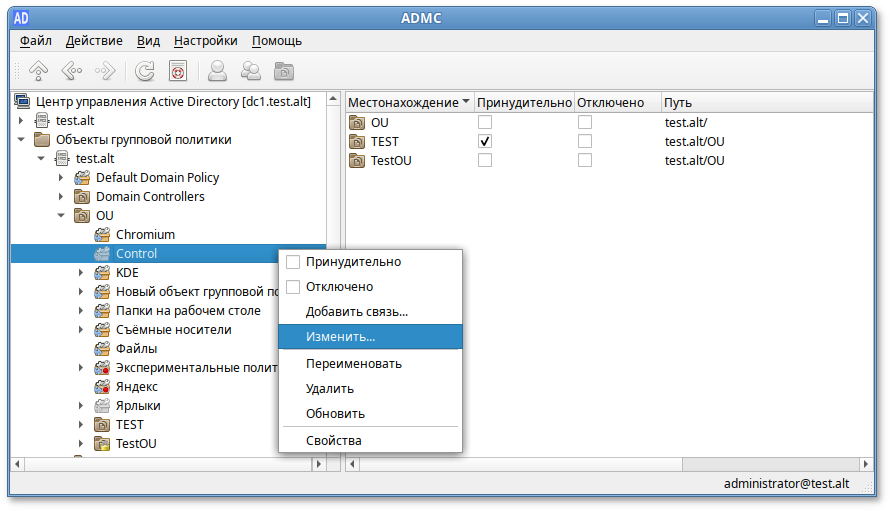The height and width of the screenshot is (511, 890).
Task: Open the Помощь menu
Action: click(277, 41)
